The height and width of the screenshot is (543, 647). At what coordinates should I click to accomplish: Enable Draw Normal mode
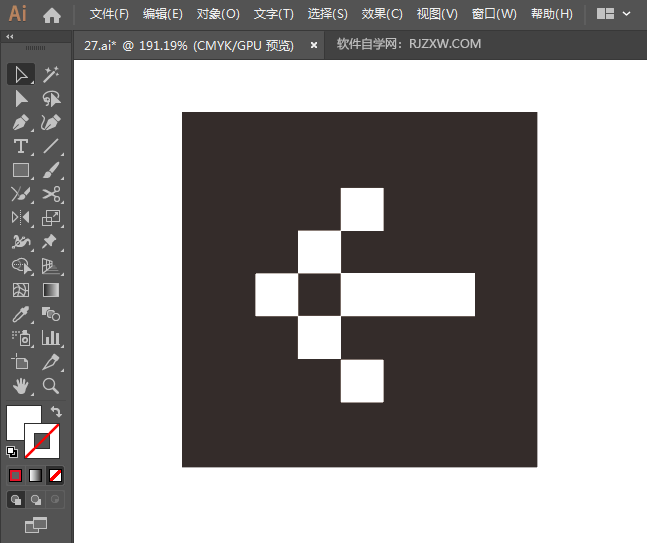tap(16, 500)
